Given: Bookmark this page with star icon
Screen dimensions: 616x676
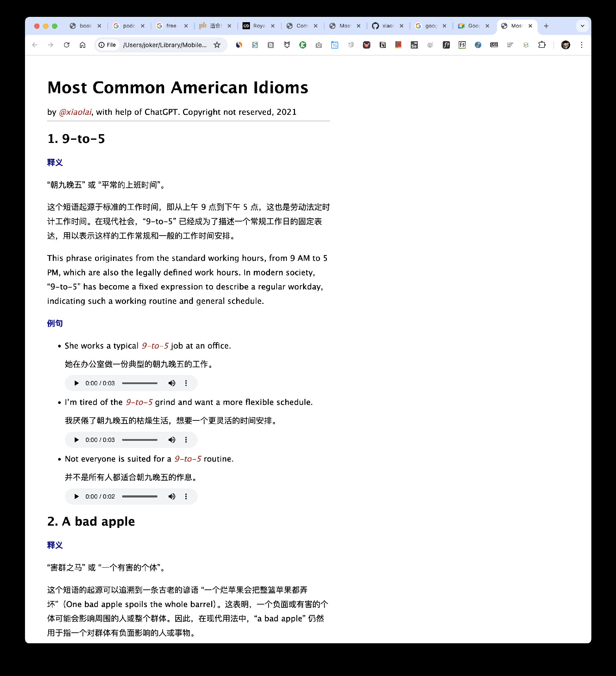Looking at the screenshot, I should 217,45.
